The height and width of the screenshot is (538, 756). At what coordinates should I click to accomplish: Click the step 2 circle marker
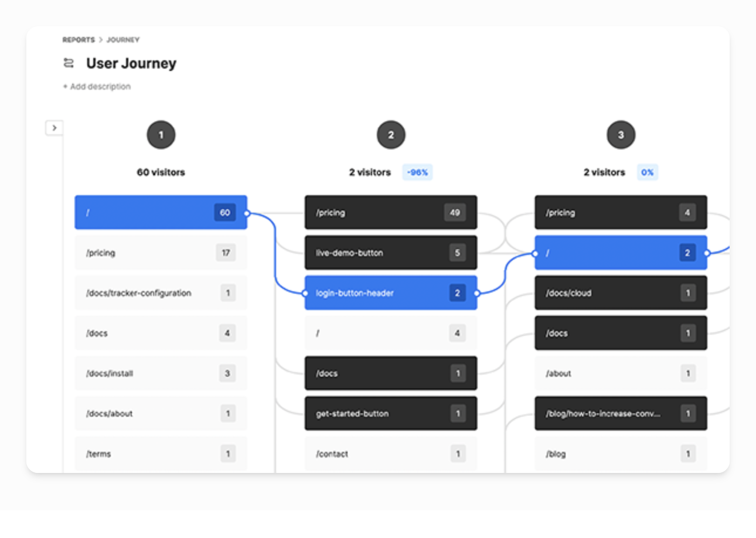coord(391,135)
